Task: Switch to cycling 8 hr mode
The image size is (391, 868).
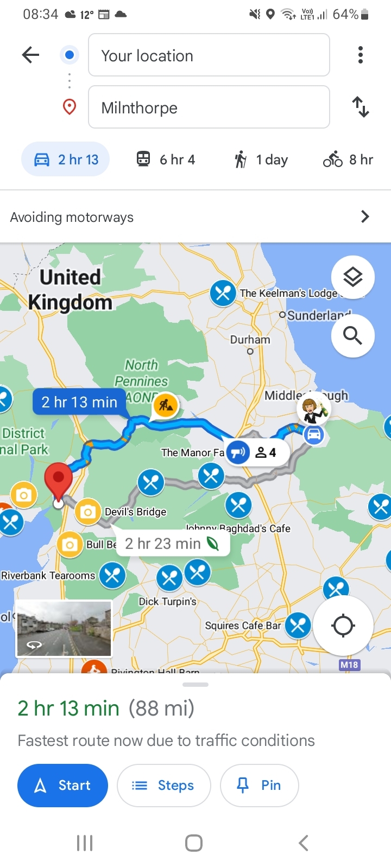Action: coord(348,159)
